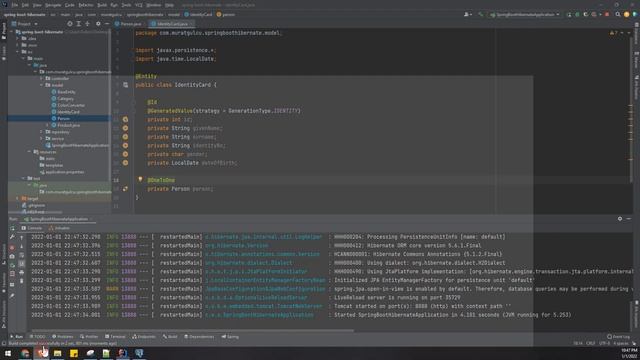The width and height of the screenshot is (640, 360).
Task: Open the Refactor menu
Action: [x=86, y=5]
